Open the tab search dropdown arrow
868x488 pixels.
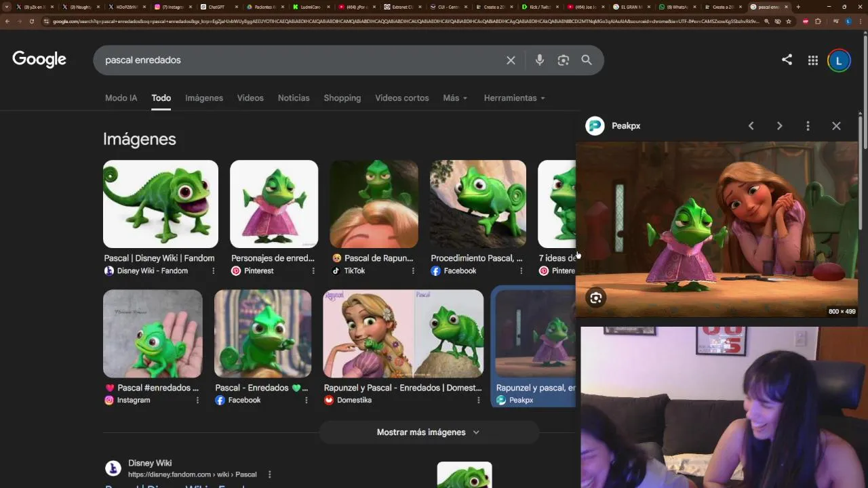click(7, 7)
